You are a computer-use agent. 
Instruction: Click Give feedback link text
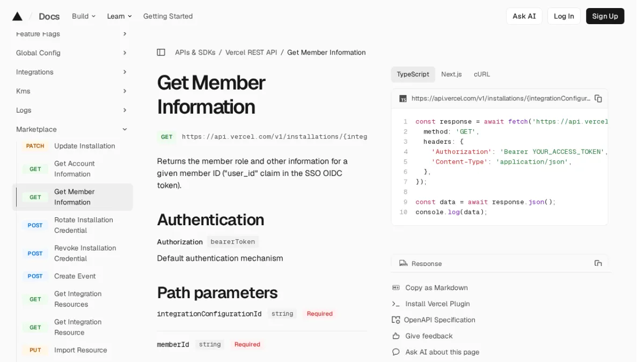click(x=429, y=336)
